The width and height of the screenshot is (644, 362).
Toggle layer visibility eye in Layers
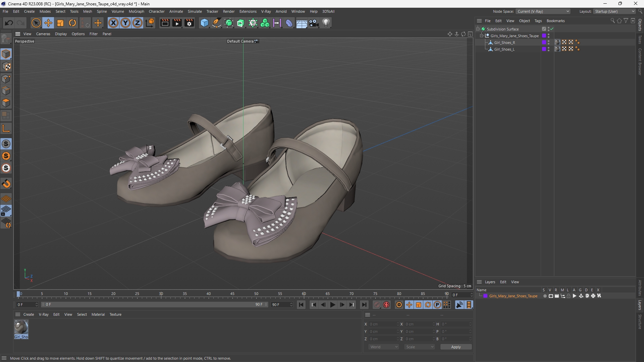551,296
